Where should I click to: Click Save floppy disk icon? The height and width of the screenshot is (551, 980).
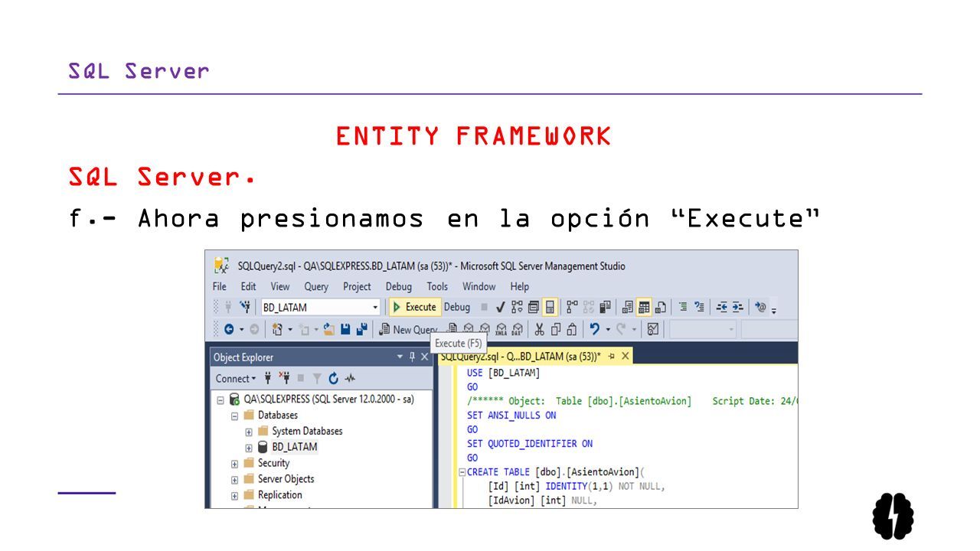345,329
